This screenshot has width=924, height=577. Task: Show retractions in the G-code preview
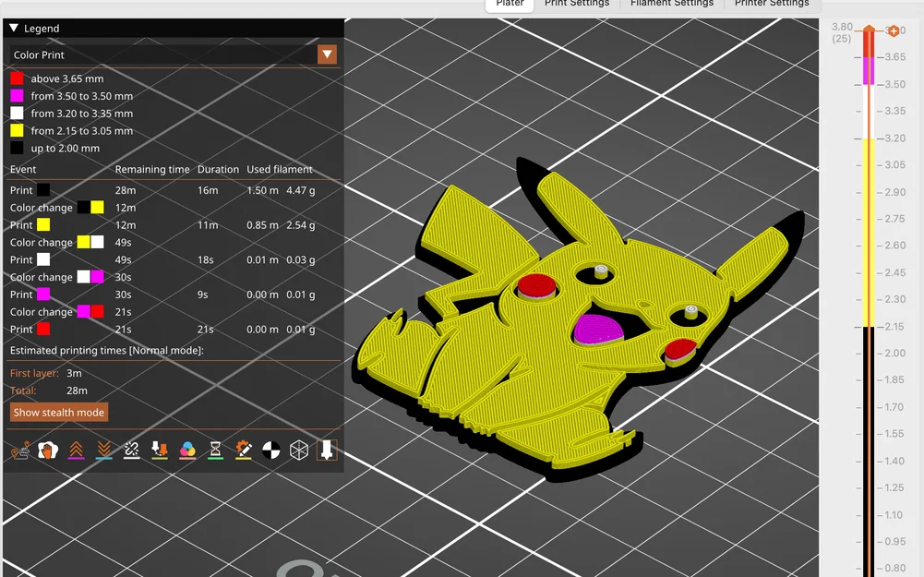(77, 451)
